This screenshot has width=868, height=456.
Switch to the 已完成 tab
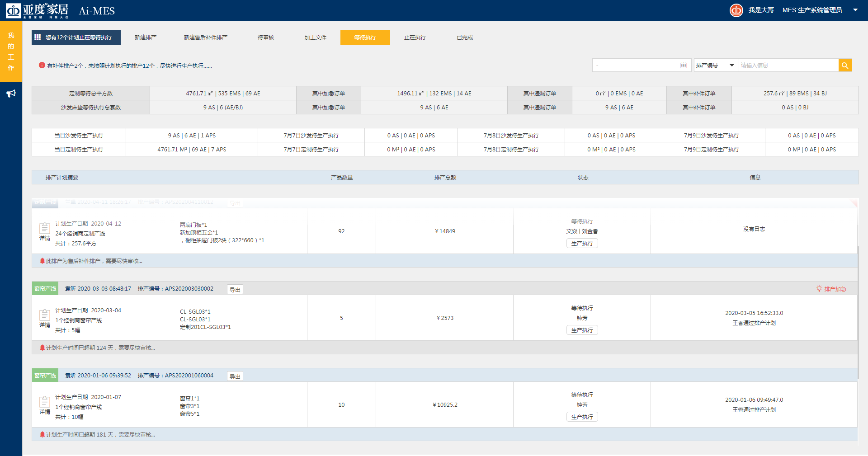[x=465, y=38]
